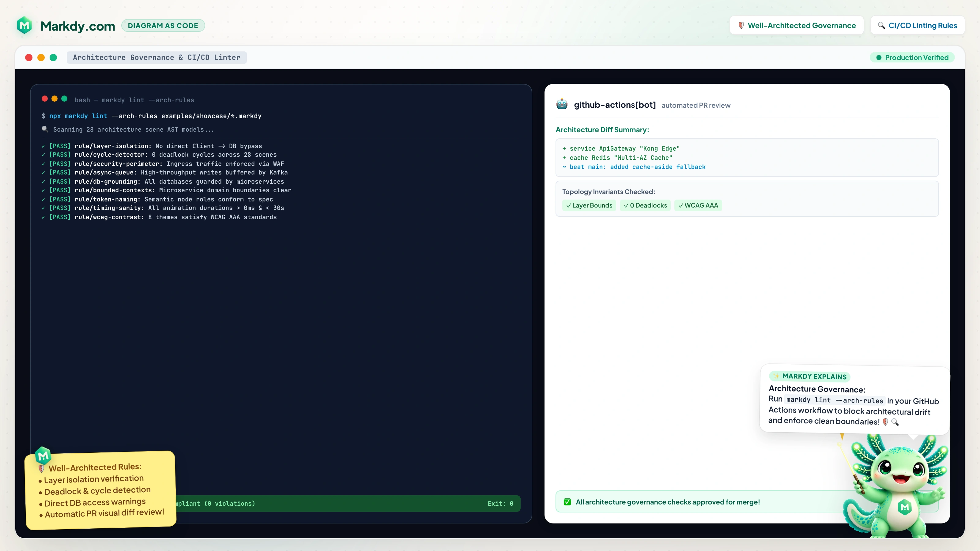Click the magnifier icon in CI/CD Linting Rules
This screenshot has width=980, height=551.
881,25
